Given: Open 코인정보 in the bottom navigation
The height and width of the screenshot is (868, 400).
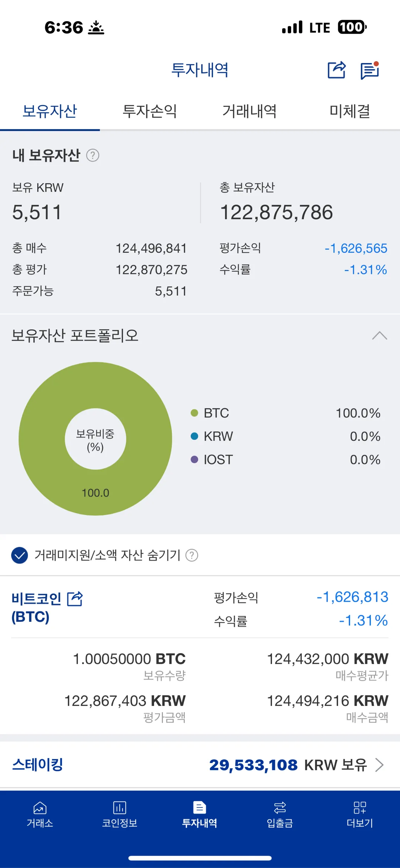Looking at the screenshot, I should [x=120, y=814].
